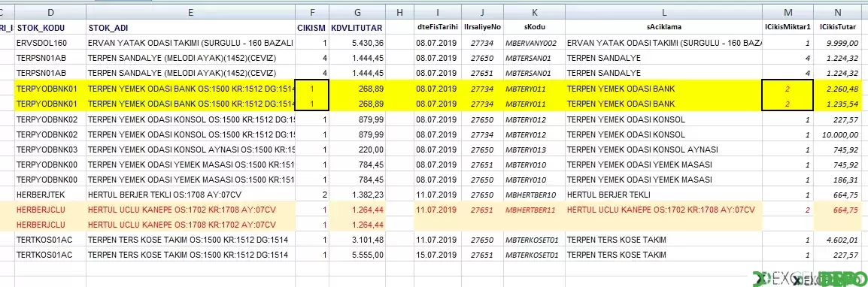Select column I header
The image size is (868, 287).
(437, 12)
